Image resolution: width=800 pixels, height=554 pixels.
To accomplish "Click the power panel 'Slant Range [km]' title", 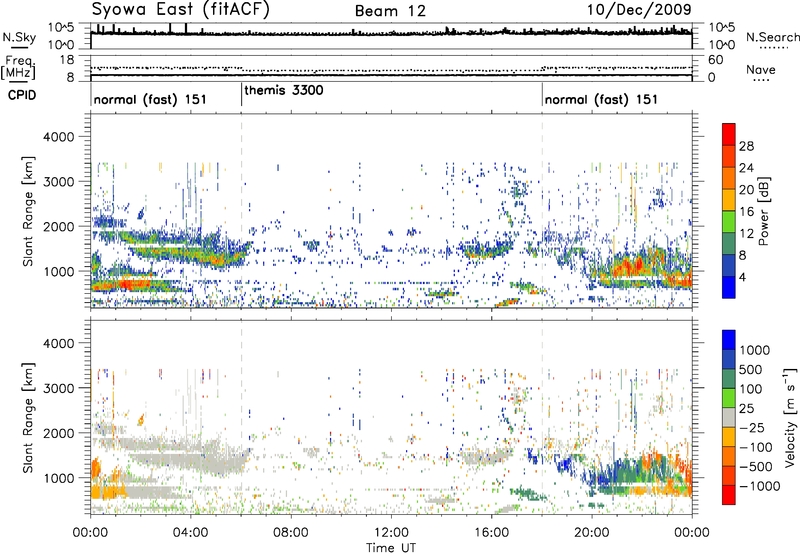I will coord(28,211).
